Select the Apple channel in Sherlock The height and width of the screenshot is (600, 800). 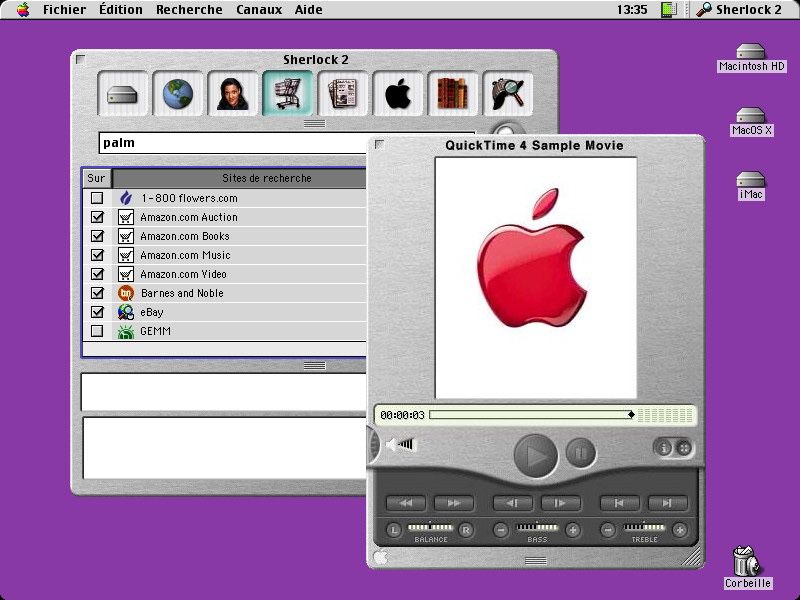pos(398,94)
